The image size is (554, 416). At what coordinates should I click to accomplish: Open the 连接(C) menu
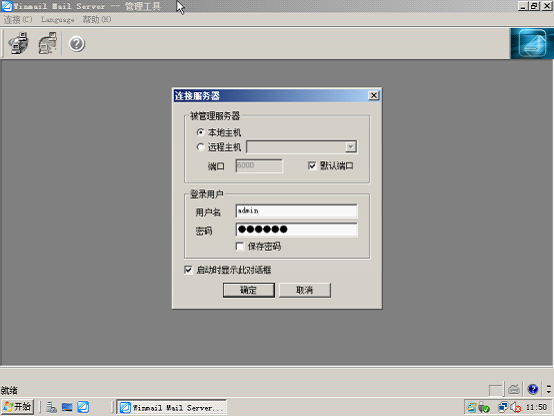18,19
